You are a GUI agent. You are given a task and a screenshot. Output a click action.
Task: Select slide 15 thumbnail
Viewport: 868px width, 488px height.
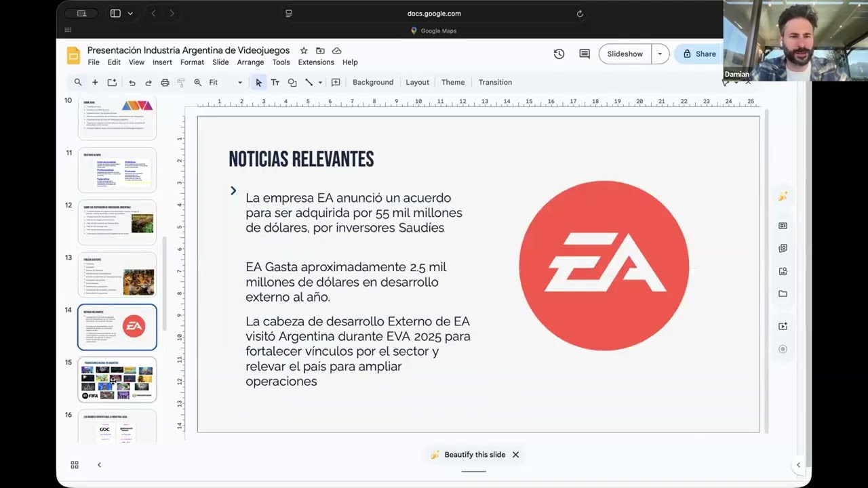[117, 380]
